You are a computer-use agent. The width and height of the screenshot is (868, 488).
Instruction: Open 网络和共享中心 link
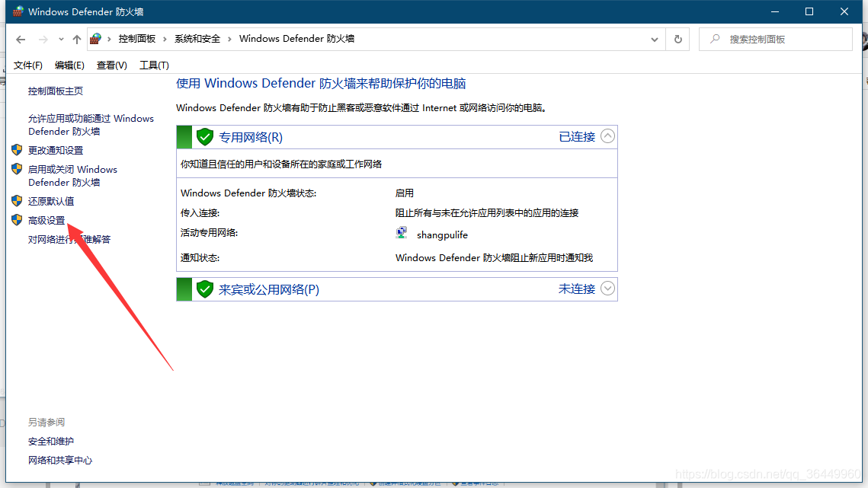59,461
